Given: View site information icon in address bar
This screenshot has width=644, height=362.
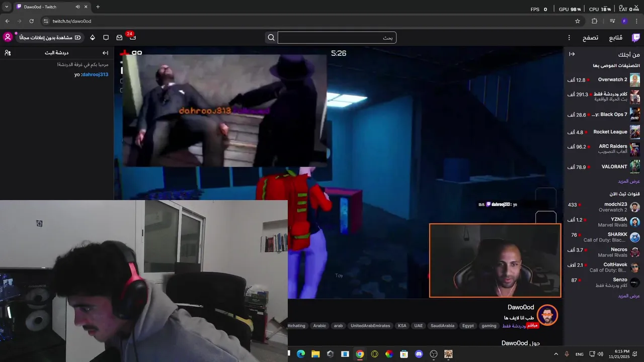Looking at the screenshot, I should click(x=46, y=21).
